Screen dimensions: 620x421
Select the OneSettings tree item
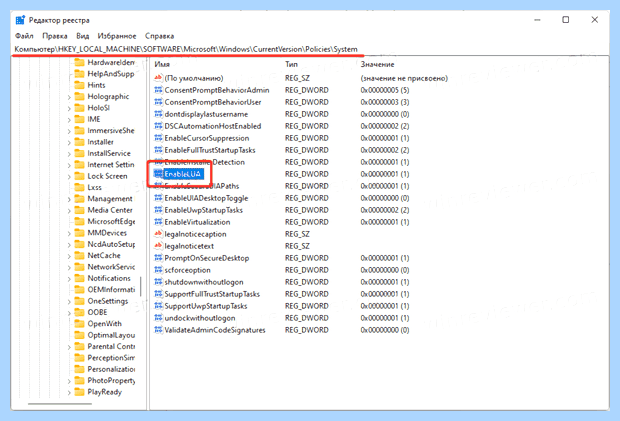coord(108,301)
